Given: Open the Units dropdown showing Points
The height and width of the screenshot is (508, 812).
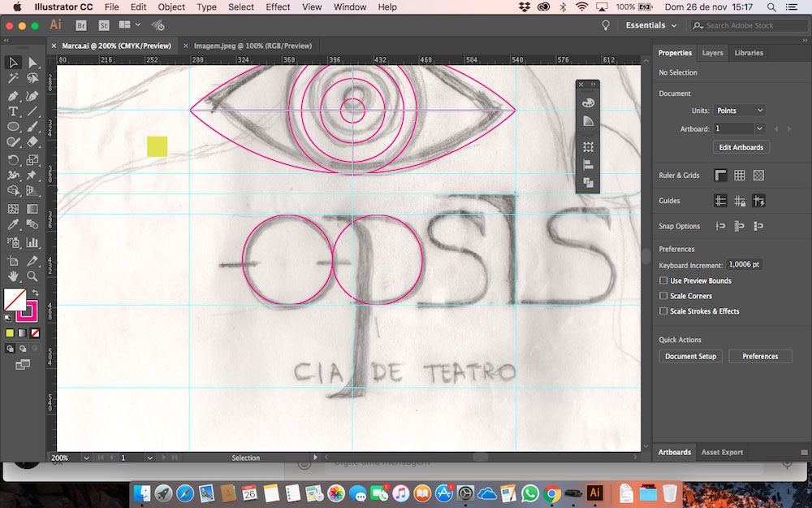Looking at the screenshot, I should [x=739, y=111].
